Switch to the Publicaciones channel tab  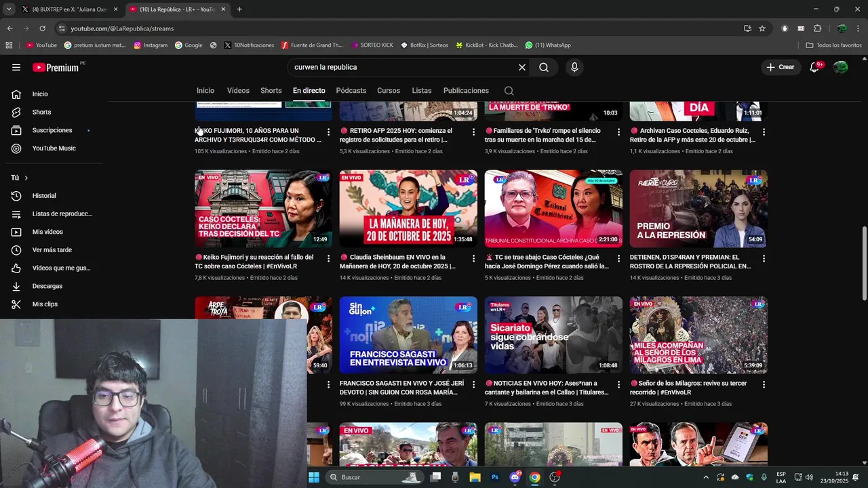coord(466,91)
